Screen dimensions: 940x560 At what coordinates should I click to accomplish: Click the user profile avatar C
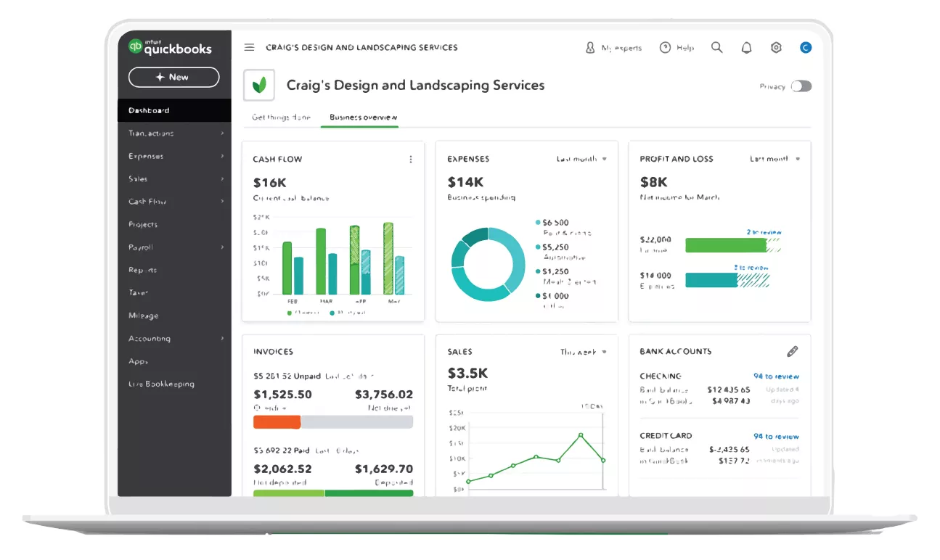click(805, 48)
